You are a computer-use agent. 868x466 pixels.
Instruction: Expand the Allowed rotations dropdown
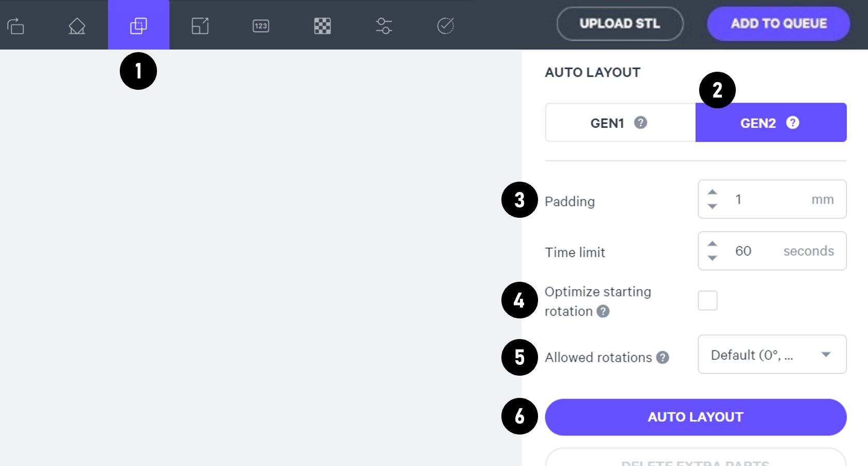772,355
